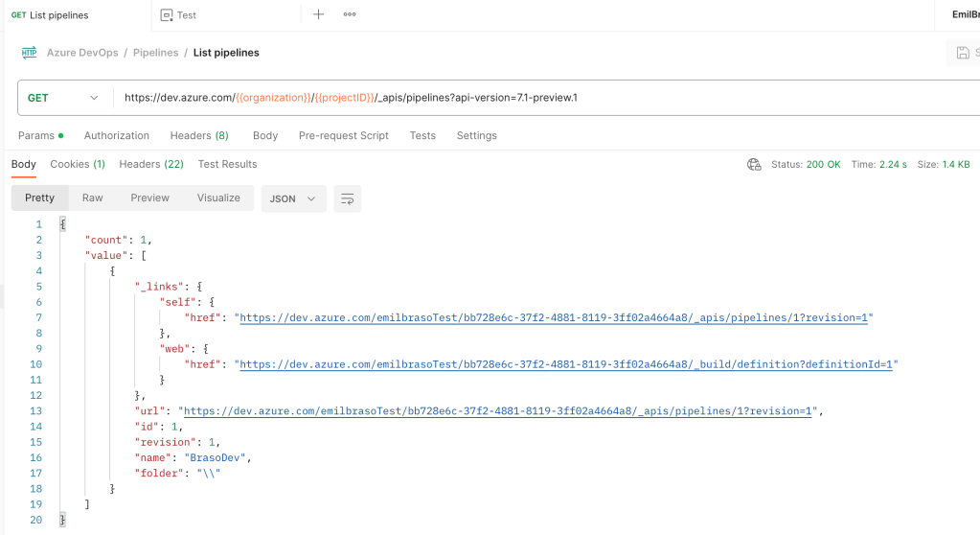Expand the JSON format dropdown

pos(293,198)
